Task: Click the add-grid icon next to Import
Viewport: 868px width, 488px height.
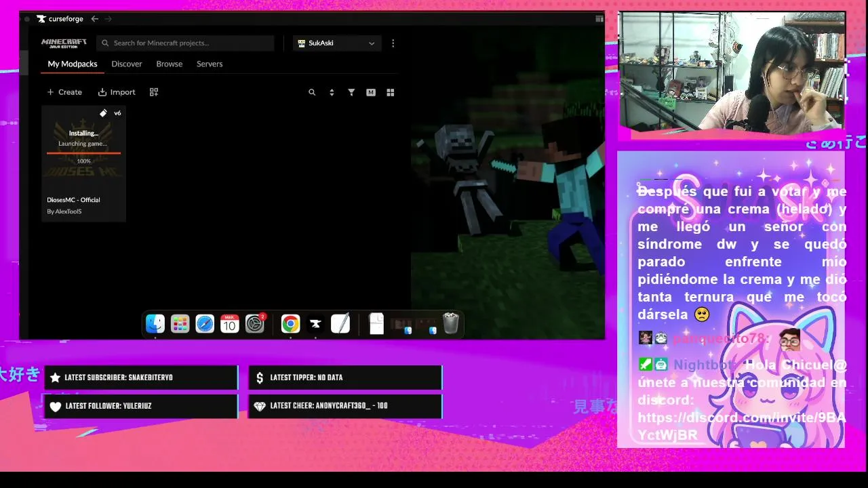Action: (154, 92)
